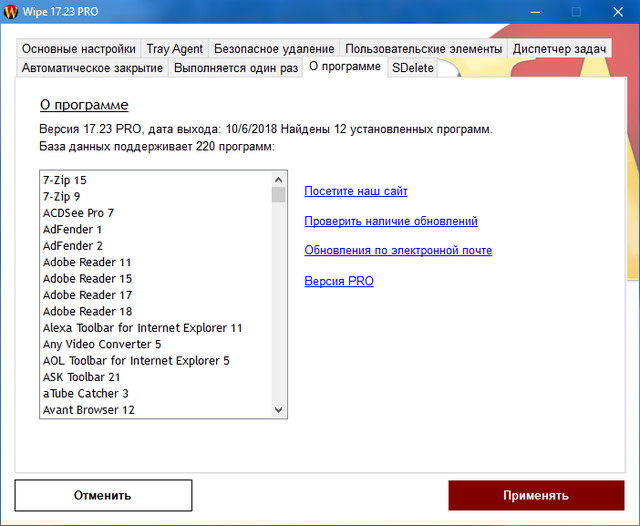This screenshot has width=640, height=526.
Task: Open the Автоматическое закрытие tab
Action: tap(92, 67)
